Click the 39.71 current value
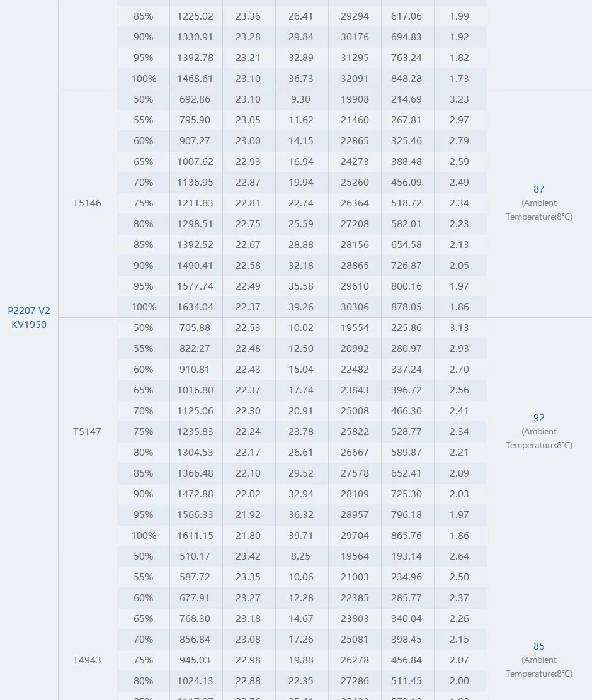 (301, 536)
